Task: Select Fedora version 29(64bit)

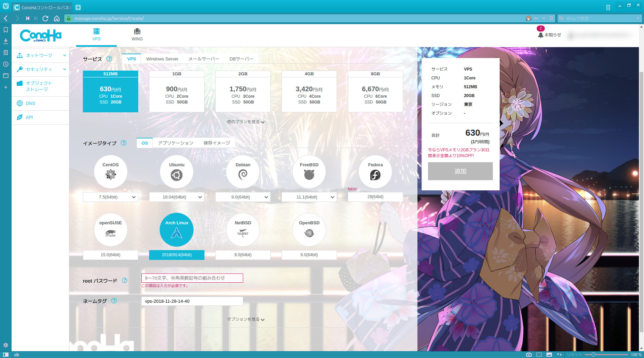Action: [x=375, y=197]
